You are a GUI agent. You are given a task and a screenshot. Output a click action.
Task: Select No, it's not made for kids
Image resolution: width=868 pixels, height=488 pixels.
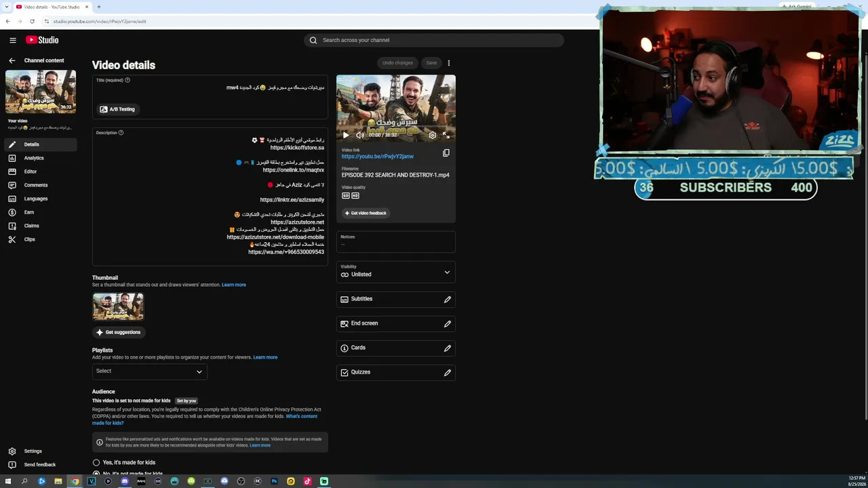96,473
